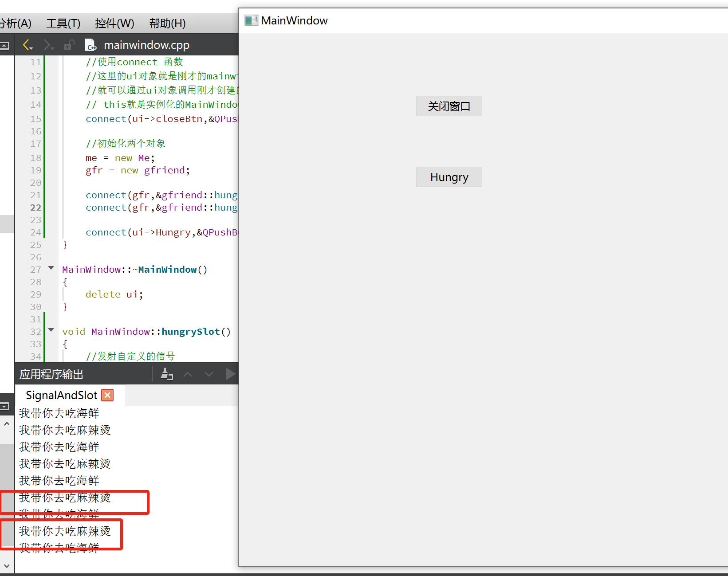728x576 pixels.
Task: Jump to previous output item arrow
Action: [x=188, y=374]
